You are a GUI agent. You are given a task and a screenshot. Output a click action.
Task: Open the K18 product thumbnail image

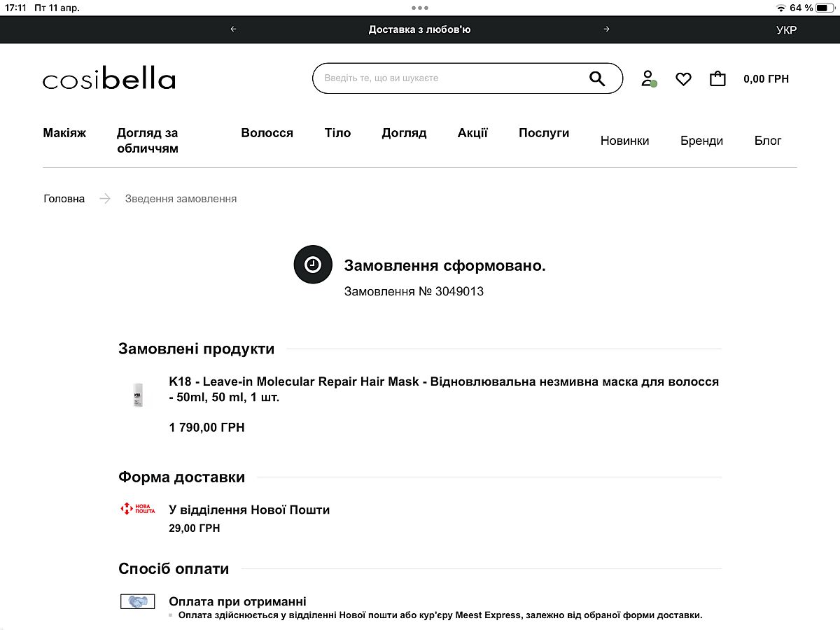[x=138, y=395]
